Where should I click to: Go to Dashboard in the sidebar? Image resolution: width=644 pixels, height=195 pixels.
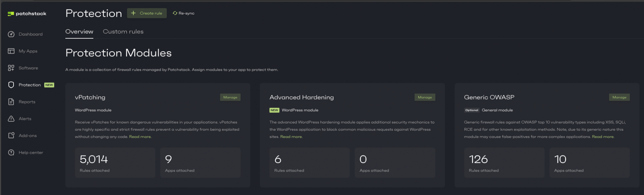click(x=31, y=34)
